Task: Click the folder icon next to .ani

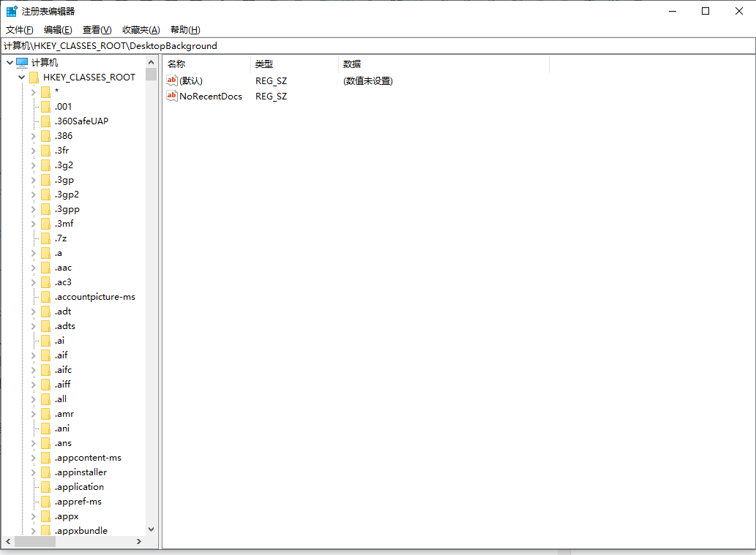Action: coord(45,428)
